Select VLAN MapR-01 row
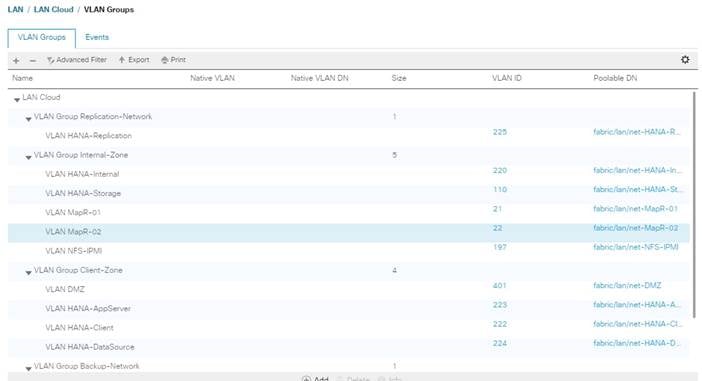Viewport: 702px width, 381px height. (x=349, y=213)
